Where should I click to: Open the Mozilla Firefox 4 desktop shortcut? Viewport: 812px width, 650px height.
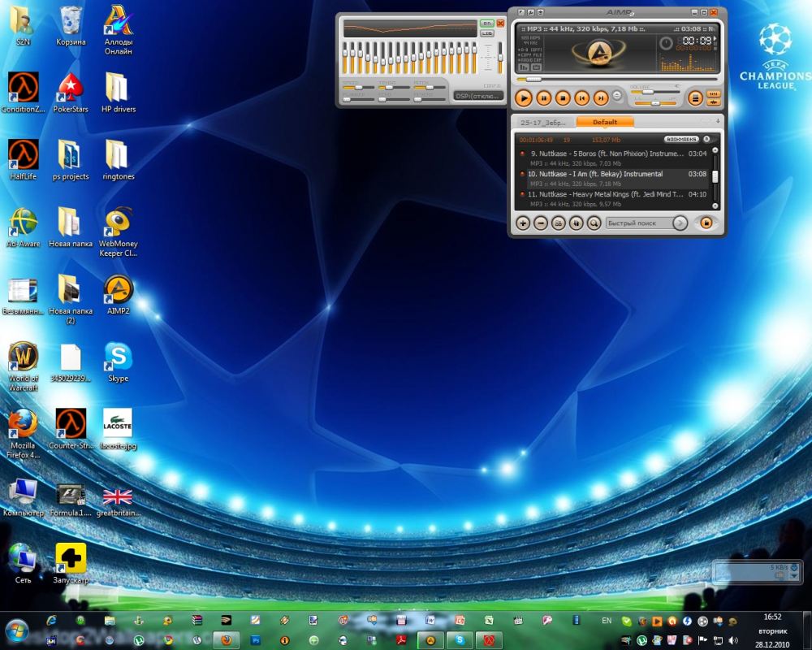[x=23, y=434]
